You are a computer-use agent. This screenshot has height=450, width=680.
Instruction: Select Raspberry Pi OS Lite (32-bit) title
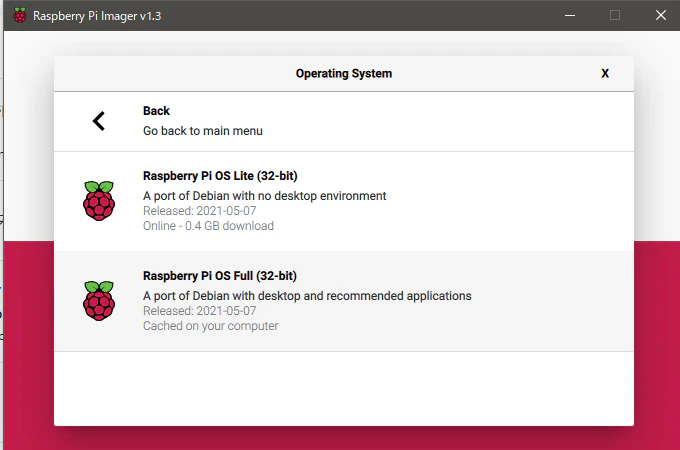[x=220, y=176]
